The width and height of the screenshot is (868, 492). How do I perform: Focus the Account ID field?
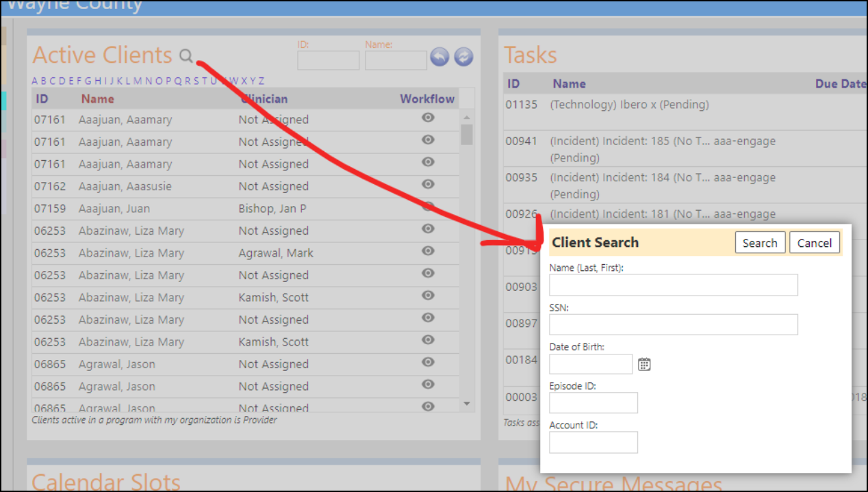pyautogui.click(x=593, y=442)
